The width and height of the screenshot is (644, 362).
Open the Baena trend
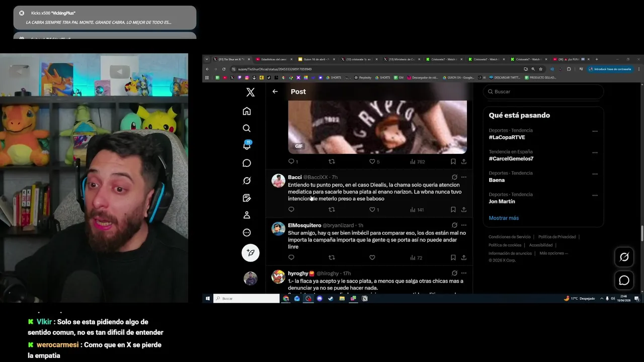pos(497,180)
